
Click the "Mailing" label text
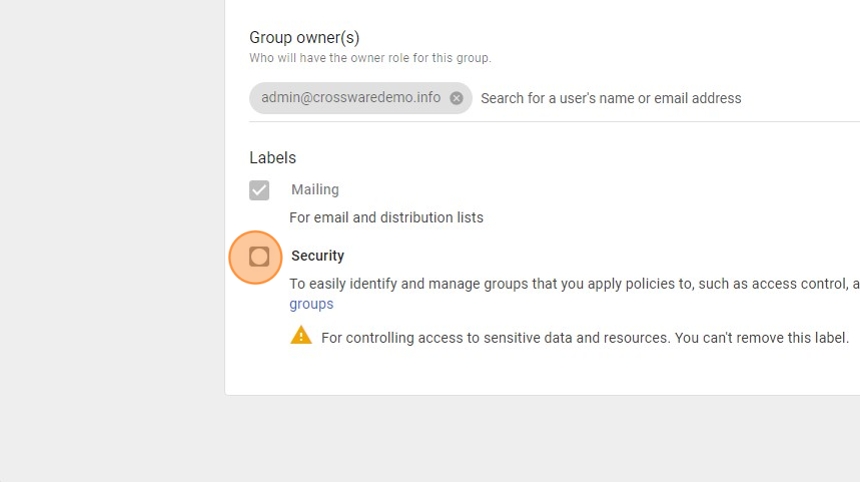(x=315, y=190)
